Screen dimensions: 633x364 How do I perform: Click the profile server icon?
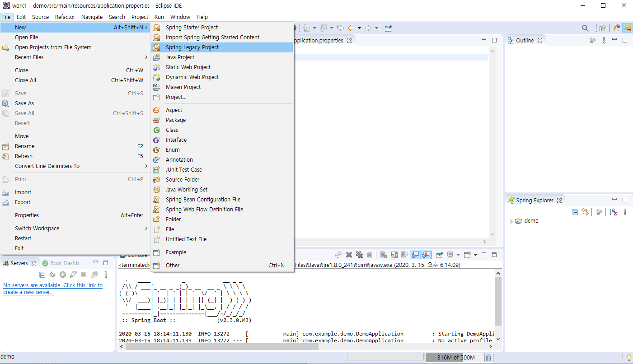pyautogui.click(x=73, y=275)
